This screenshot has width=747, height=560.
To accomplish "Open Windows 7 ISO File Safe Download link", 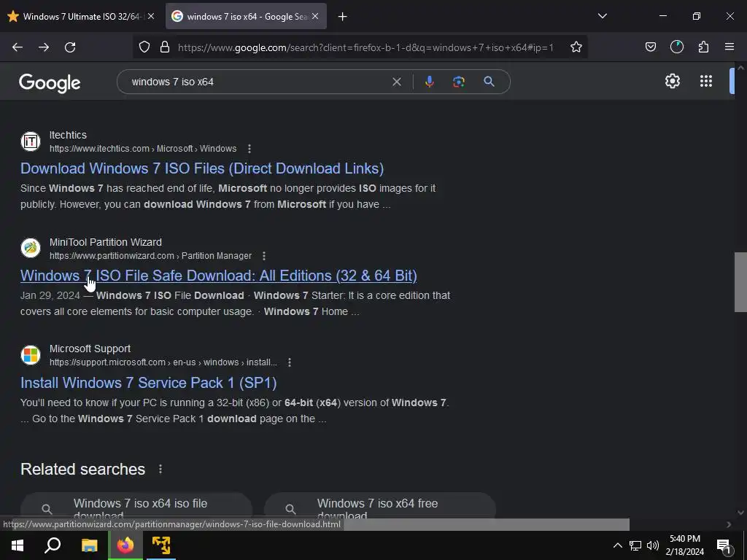I will point(219,276).
